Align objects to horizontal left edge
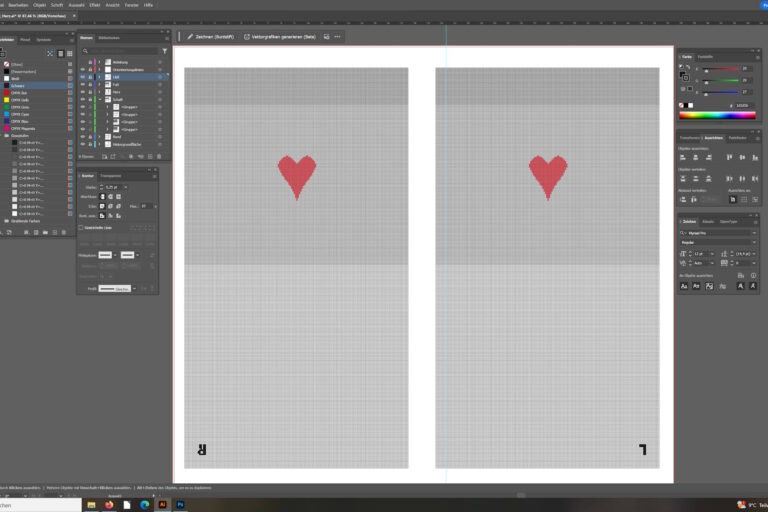768x512 pixels. click(683, 157)
